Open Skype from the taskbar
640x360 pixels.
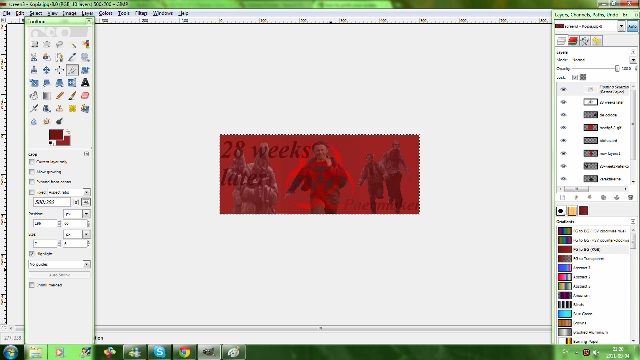coord(160,351)
